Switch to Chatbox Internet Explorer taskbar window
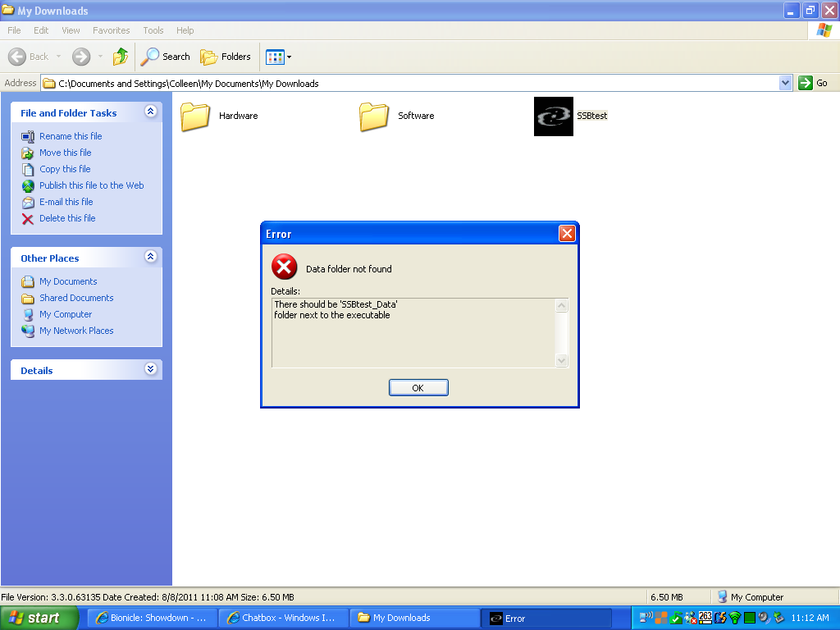 [x=283, y=619]
